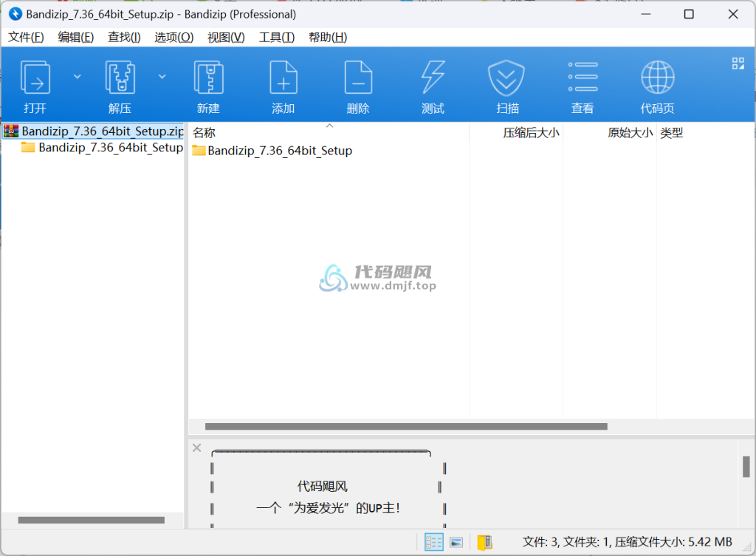Click the 打开 (Open) toolbar icon

point(35,77)
